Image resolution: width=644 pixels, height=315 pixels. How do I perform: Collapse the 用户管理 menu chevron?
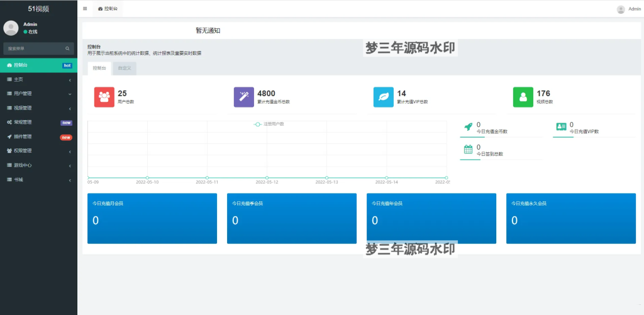(70, 94)
